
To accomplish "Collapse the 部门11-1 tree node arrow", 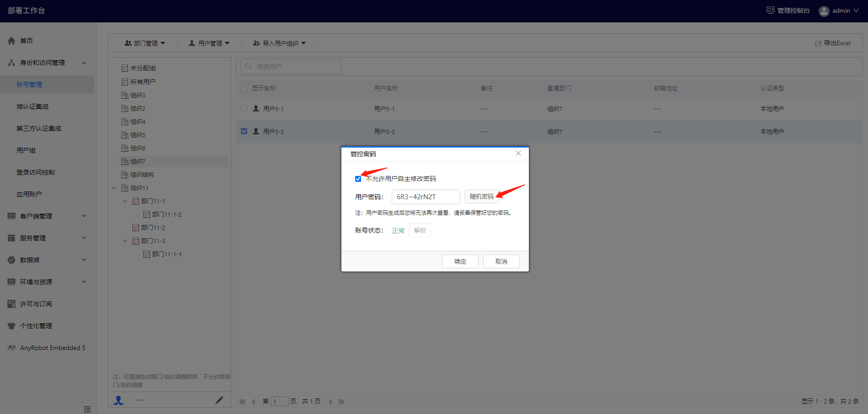I will point(125,201).
